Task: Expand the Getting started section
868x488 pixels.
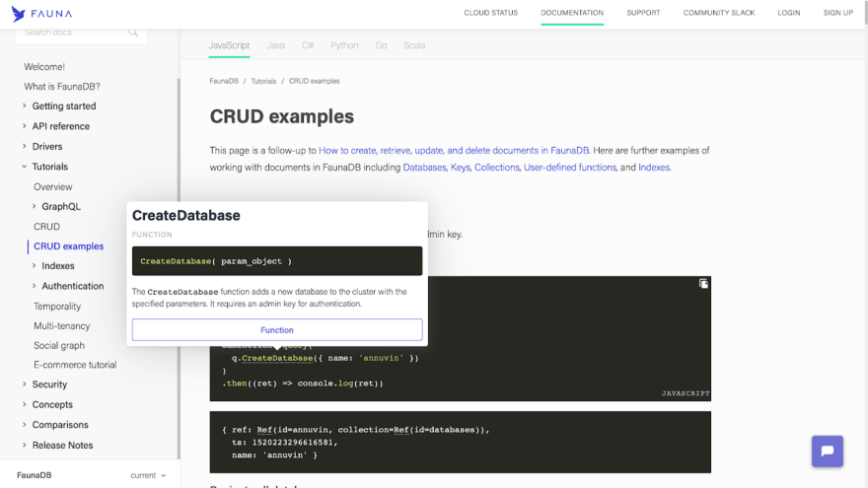Action: click(25, 105)
